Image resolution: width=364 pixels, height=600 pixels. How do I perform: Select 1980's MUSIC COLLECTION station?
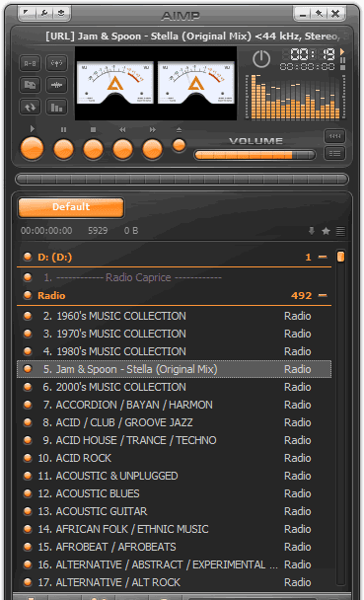174,351
